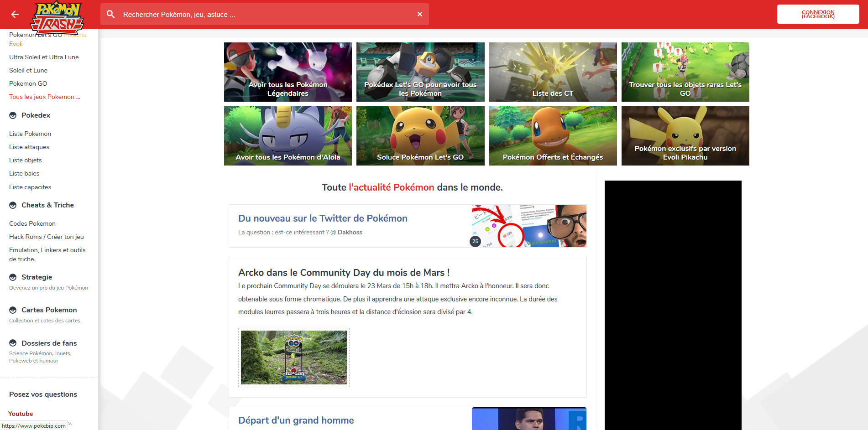Open Avoir tous les Pokémon Légendaires tile
This screenshot has width=868, height=430.
coord(288,72)
